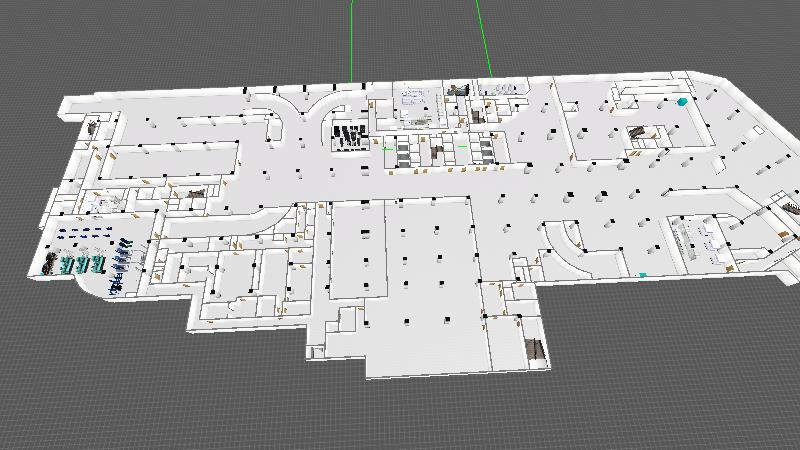800x450 pixels.
Task: Click the left green vertical axis line
Action: click(353, 40)
